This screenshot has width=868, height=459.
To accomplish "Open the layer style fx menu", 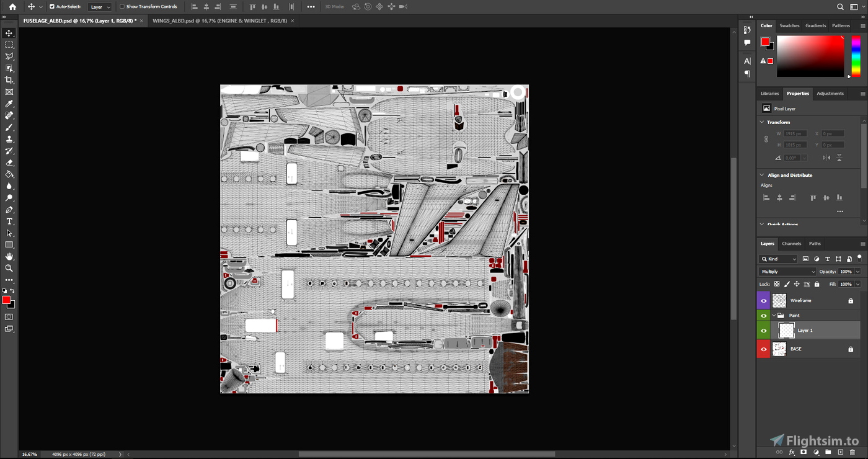I will (792, 452).
